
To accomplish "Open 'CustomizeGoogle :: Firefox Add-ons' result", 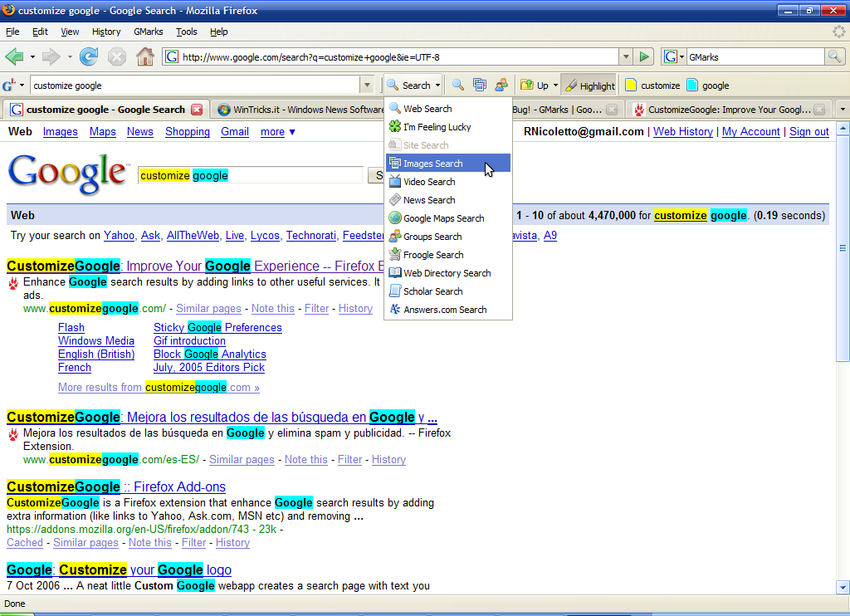I will 116,486.
